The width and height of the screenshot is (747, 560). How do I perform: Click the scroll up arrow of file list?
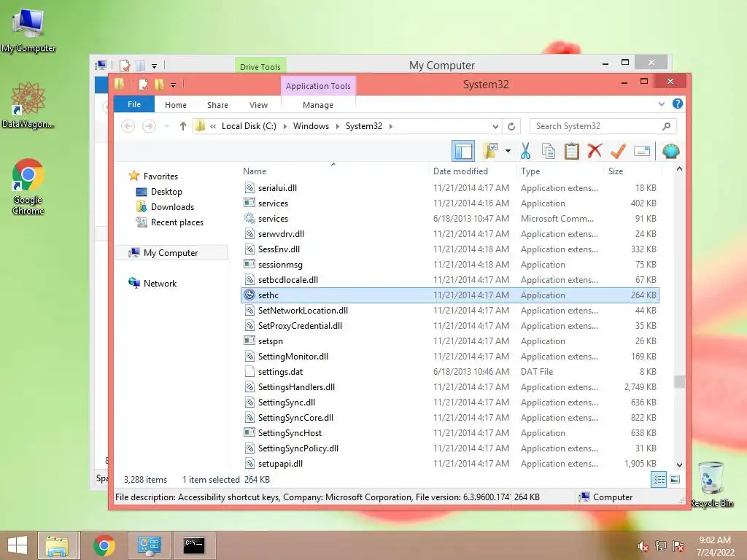[x=679, y=169]
